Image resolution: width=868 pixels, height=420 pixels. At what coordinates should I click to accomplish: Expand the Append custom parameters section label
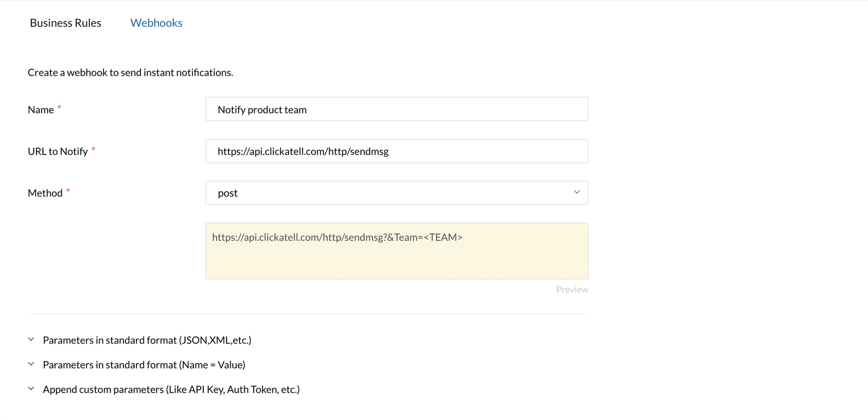click(171, 389)
